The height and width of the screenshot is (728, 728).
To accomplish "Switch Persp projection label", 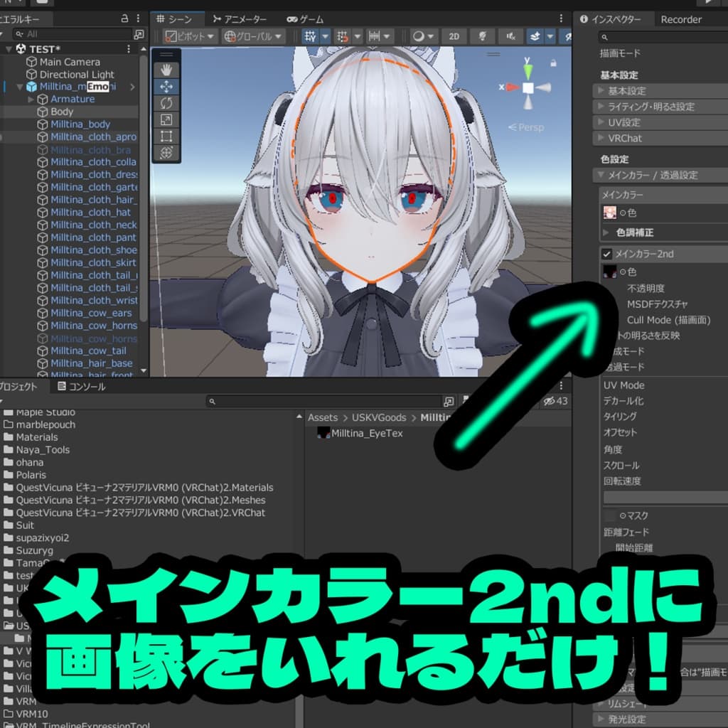I will [526, 127].
